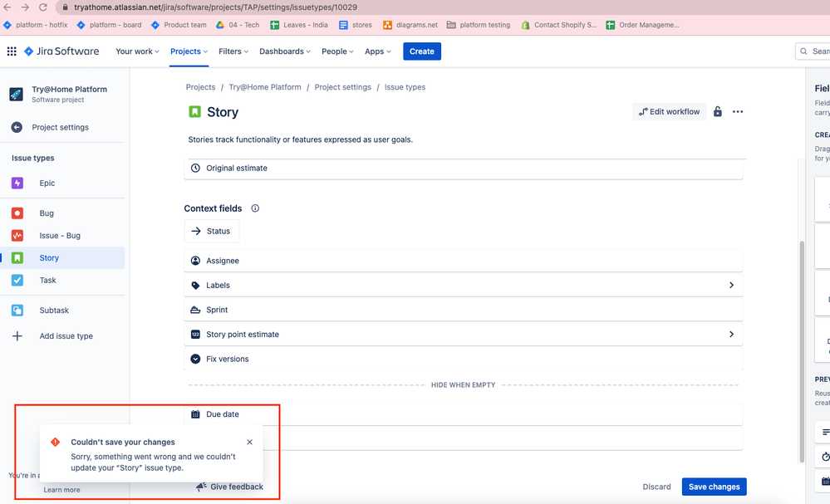
Task: Click the info icon beside Context fields
Action: (255, 208)
